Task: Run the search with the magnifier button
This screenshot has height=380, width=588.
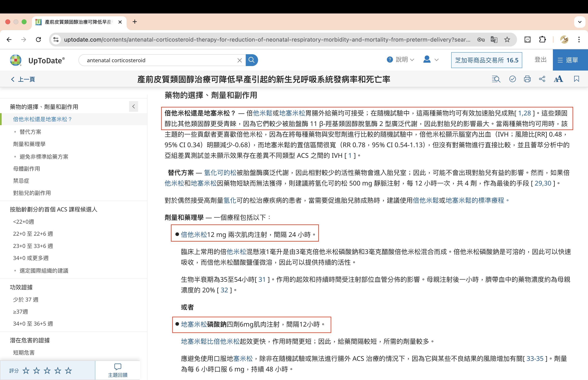Action: point(252,60)
